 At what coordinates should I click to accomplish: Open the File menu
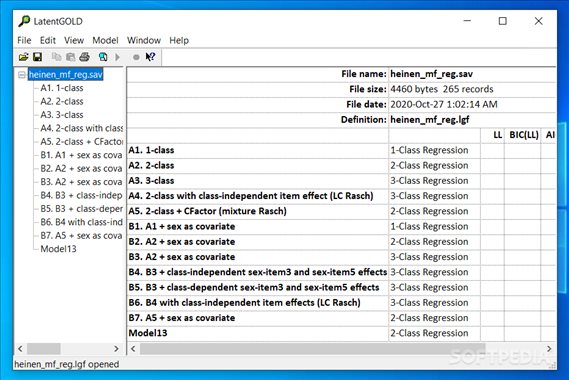(x=24, y=40)
